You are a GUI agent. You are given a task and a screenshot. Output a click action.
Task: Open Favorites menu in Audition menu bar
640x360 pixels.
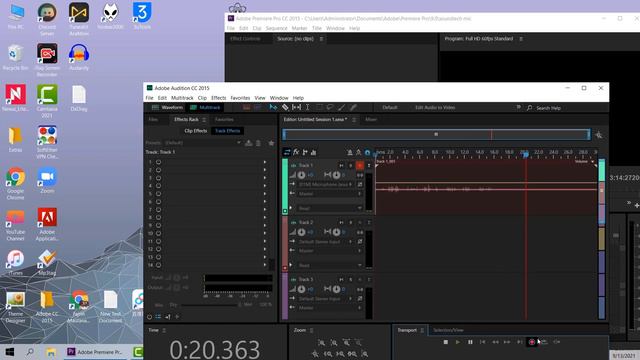(240, 98)
